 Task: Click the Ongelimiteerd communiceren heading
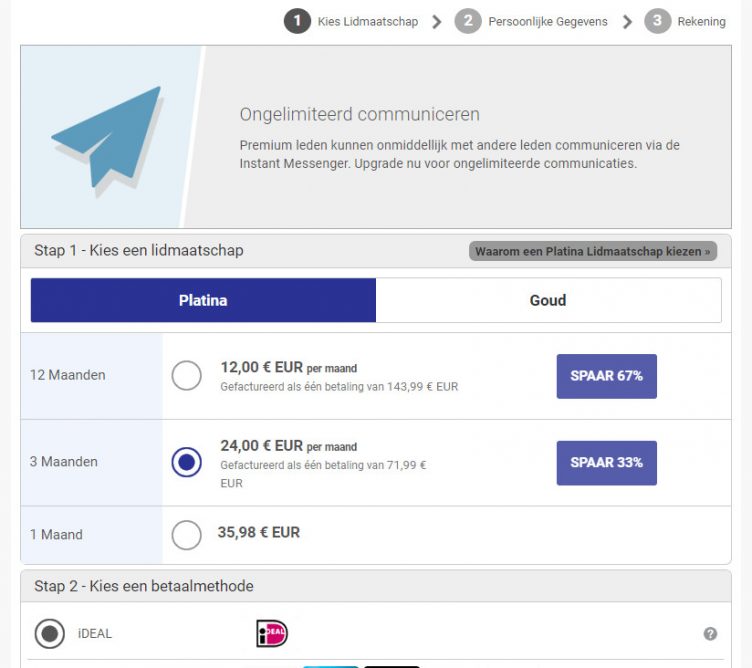click(360, 115)
